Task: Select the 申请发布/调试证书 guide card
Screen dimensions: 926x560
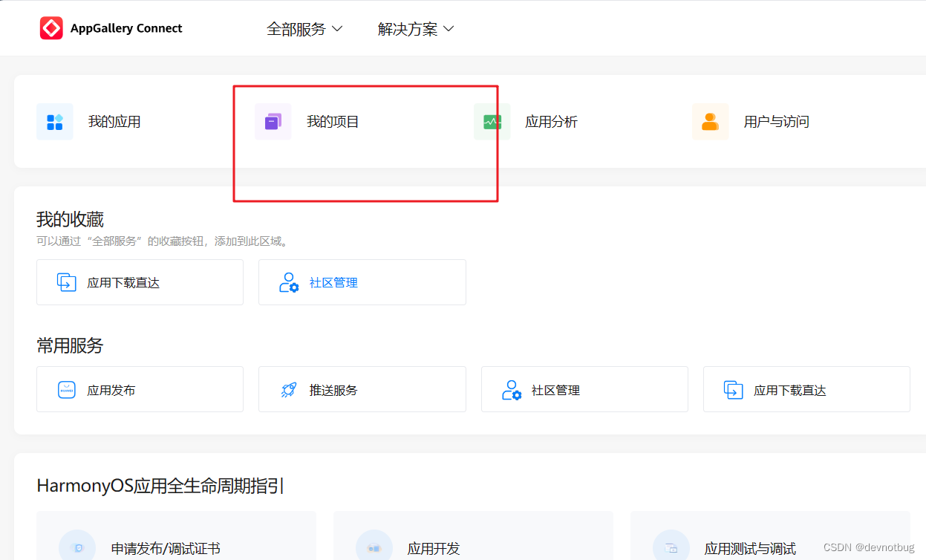Action: [x=176, y=535]
